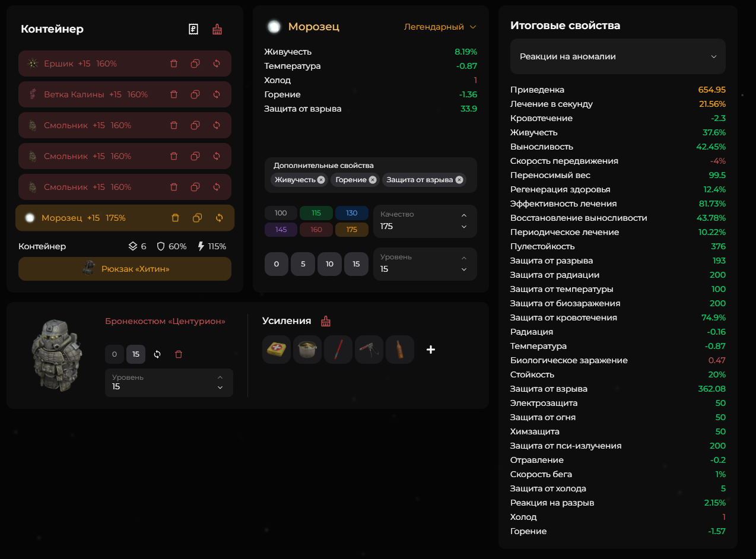The width and height of the screenshot is (756, 559).
Task: Click refresh icon on the Морозец row
Action: click(x=219, y=218)
